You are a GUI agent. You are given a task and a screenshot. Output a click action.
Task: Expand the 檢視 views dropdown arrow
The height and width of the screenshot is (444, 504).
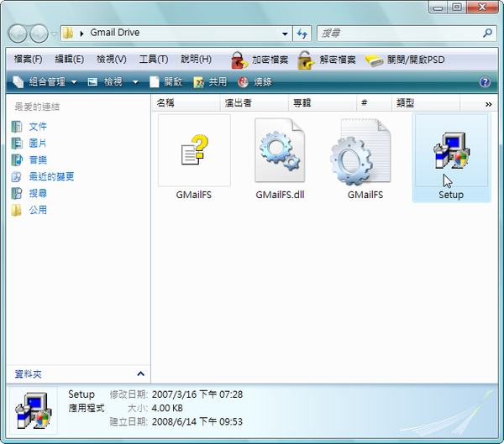[135, 82]
